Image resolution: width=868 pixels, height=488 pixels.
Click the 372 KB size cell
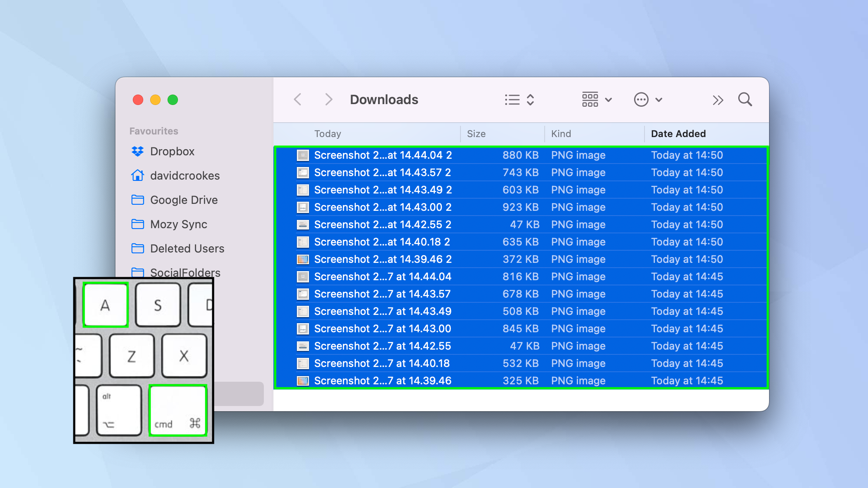[520, 259]
